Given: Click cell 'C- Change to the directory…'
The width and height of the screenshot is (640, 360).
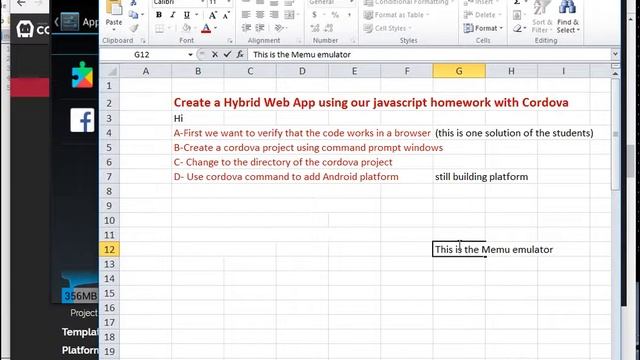Looking at the screenshot, I should [283, 162].
